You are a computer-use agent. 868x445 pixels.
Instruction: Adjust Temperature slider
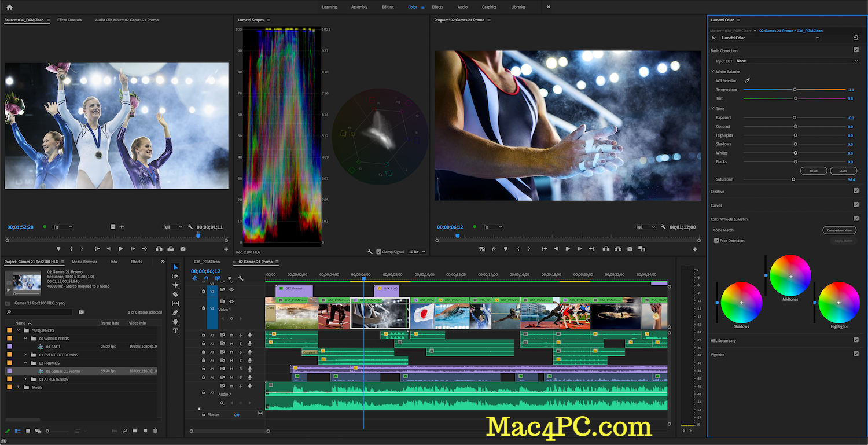pos(795,89)
